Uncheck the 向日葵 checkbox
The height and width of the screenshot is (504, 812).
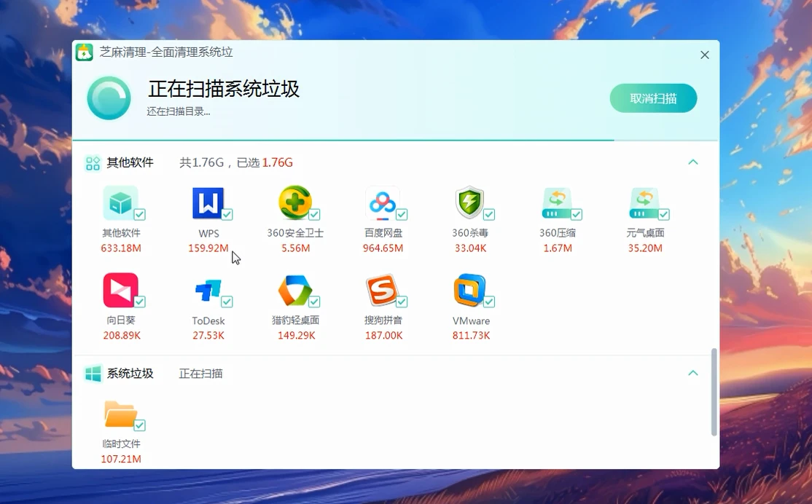coord(140,302)
